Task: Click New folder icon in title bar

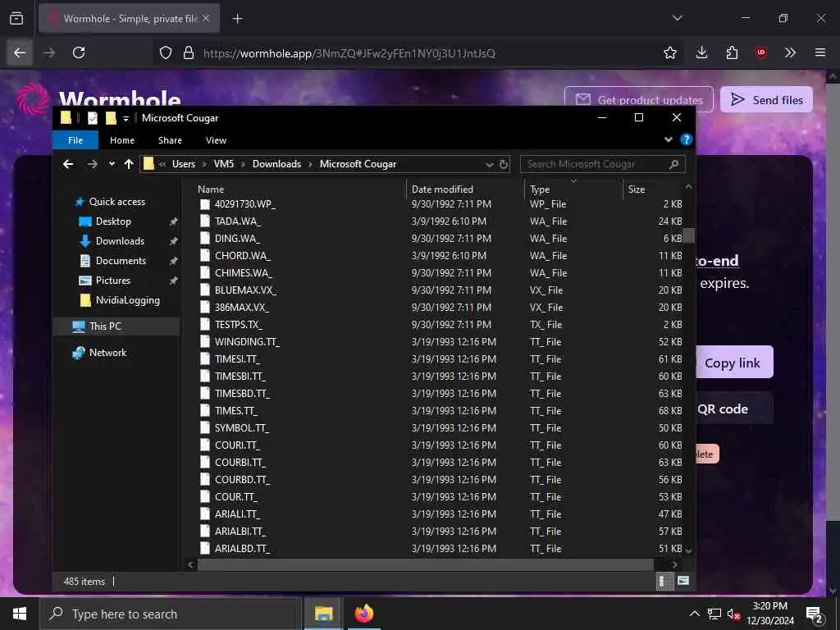Action: click(x=111, y=118)
